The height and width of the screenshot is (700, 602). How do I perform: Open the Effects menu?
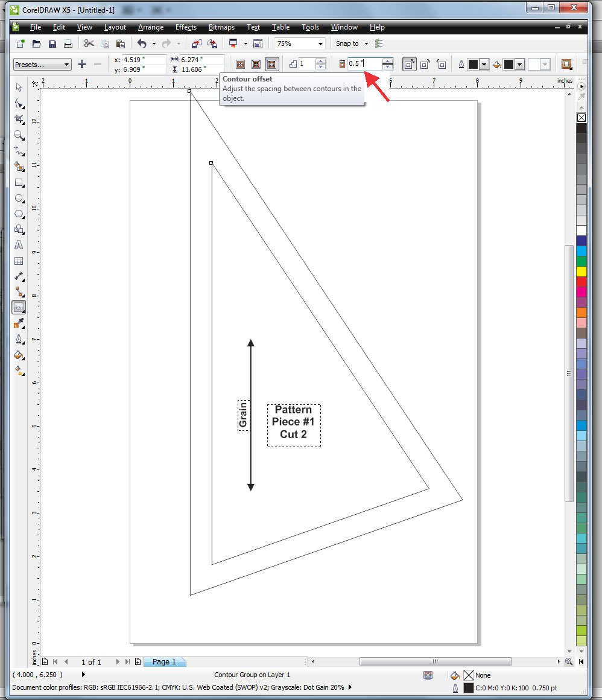[186, 27]
